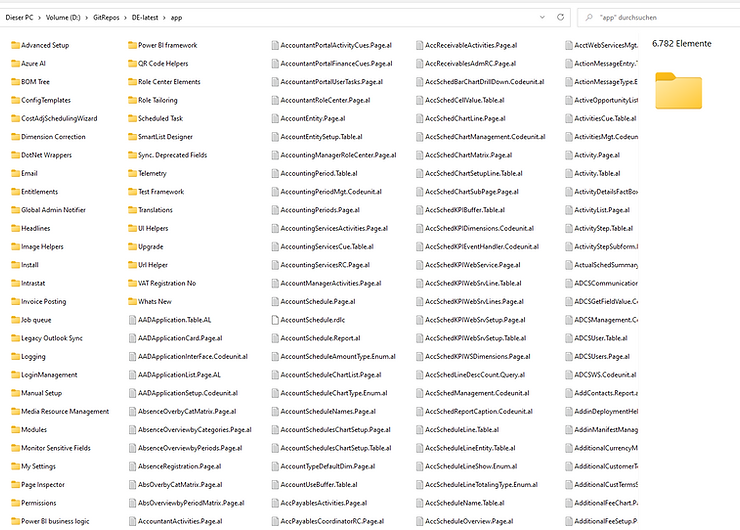Navigate to GitRepos in breadcrumb path
740x530 pixels.
(x=107, y=18)
